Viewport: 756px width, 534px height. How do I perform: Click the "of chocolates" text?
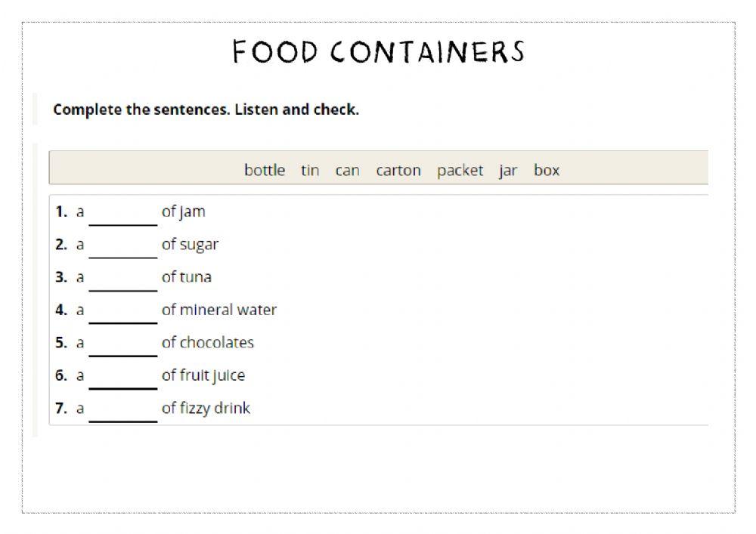[208, 342]
